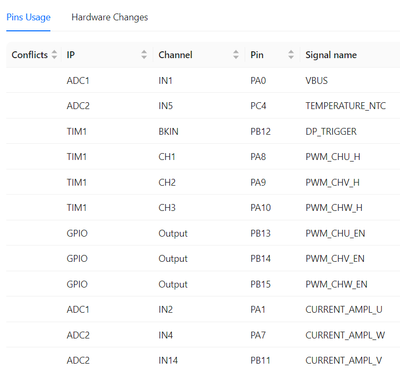The width and height of the screenshot is (400, 374).
Task: Select the PWM_CHV_H signal cell
Action: click(332, 182)
